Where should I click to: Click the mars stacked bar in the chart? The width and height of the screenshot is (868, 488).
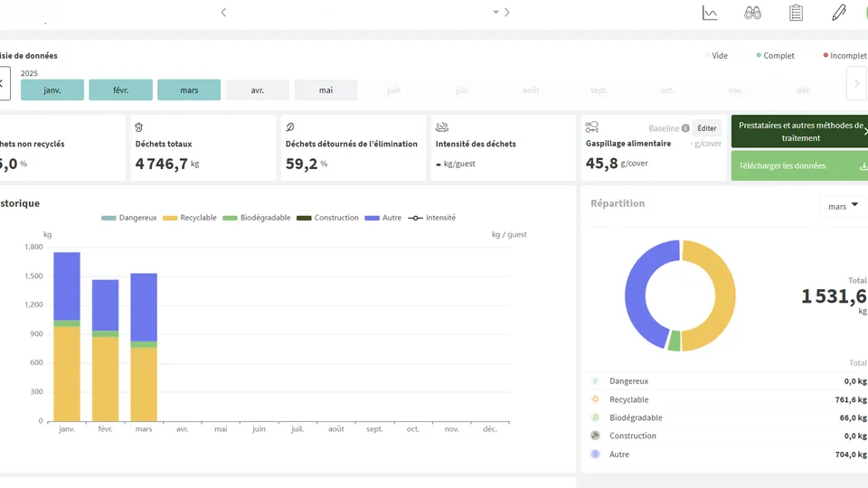144,347
